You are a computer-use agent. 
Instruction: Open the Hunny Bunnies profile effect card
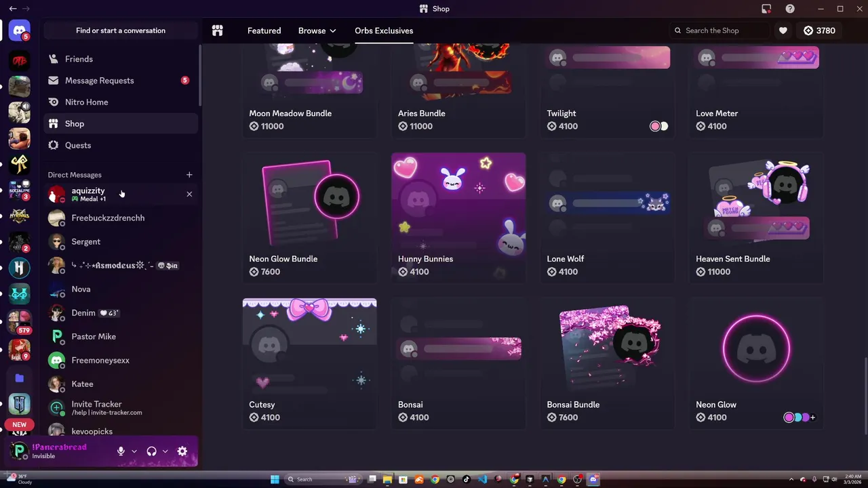(x=458, y=217)
